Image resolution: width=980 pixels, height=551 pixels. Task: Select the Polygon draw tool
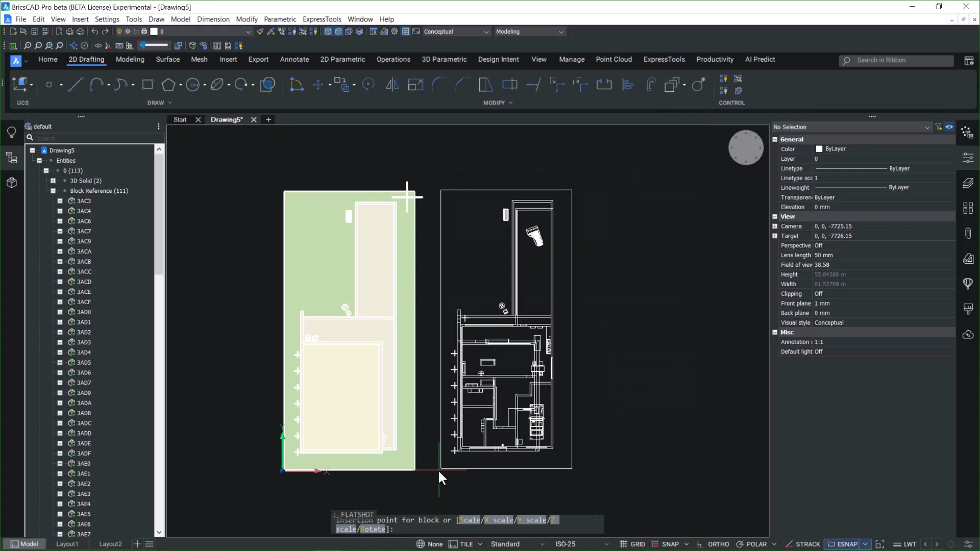tap(168, 85)
